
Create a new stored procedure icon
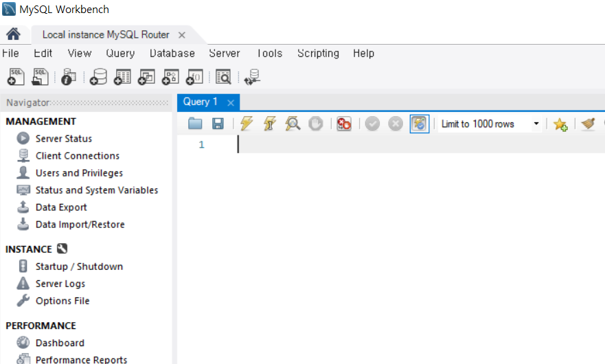point(170,77)
